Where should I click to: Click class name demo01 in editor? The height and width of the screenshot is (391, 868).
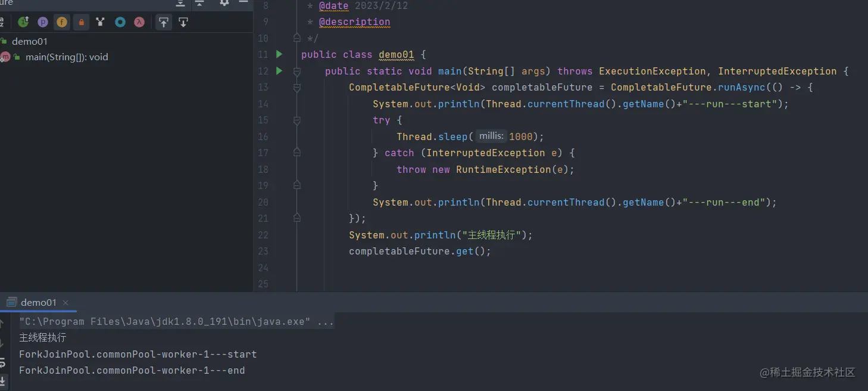pos(396,55)
